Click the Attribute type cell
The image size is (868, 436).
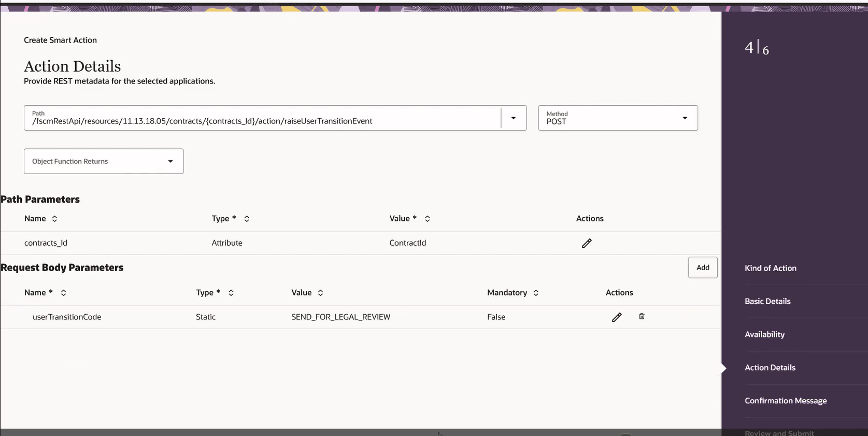coord(227,243)
